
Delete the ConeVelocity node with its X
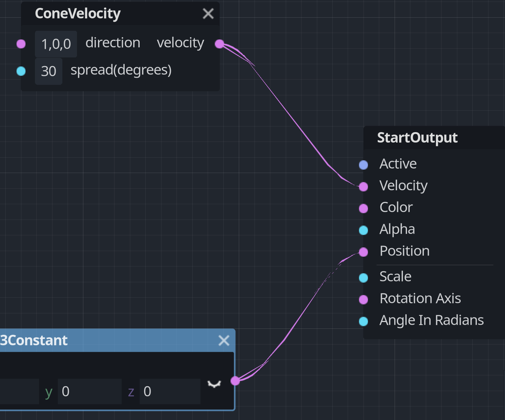pos(208,13)
